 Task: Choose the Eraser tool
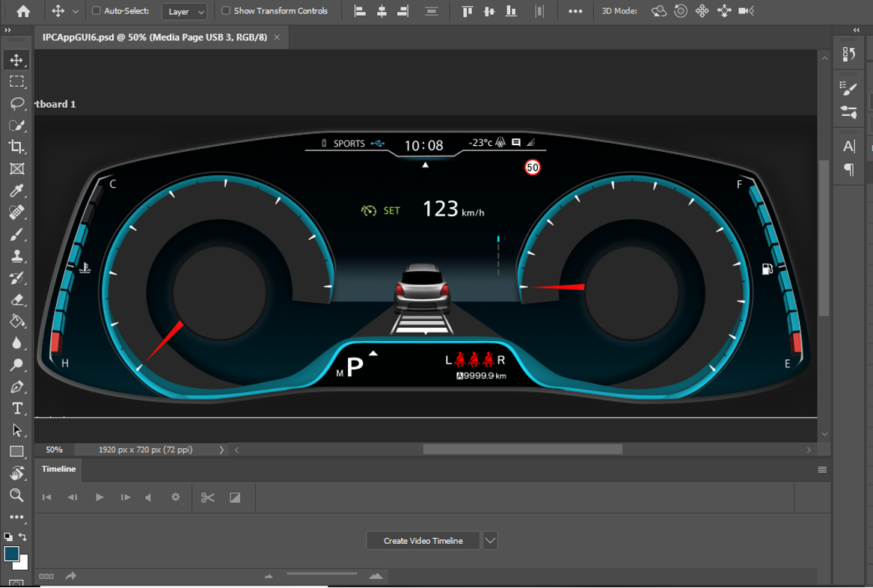click(16, 300)
